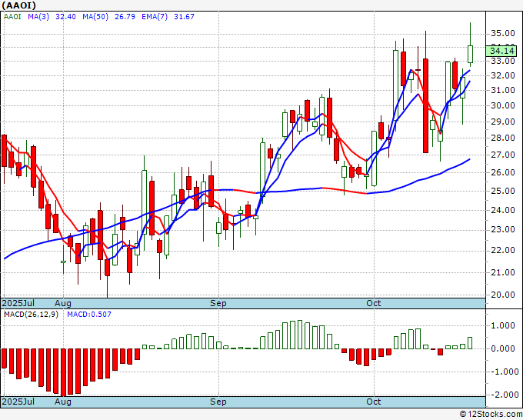Click the EMA(7) legend label
This screenshot has height=420, width=523.
click(x=155, y=17)
